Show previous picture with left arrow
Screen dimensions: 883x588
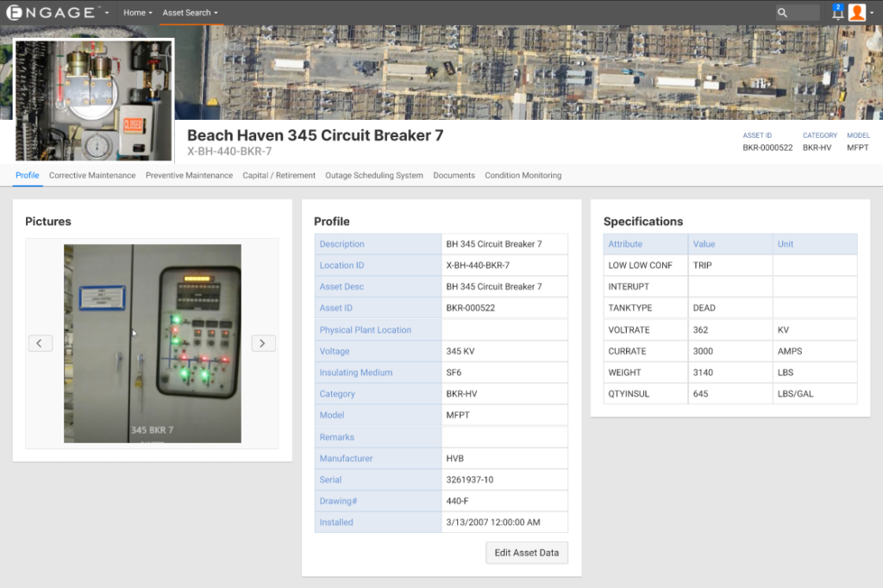pos(41,343)
